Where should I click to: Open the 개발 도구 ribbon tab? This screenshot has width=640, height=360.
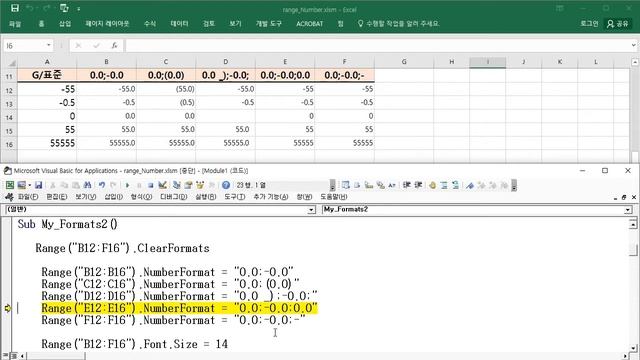pyautogui.click(x=269, y=24)
